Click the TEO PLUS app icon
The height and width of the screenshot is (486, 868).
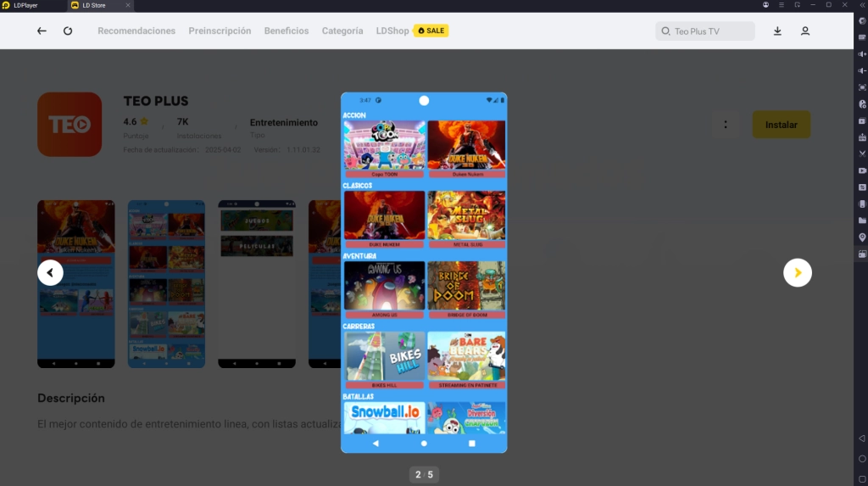[70, 124]
